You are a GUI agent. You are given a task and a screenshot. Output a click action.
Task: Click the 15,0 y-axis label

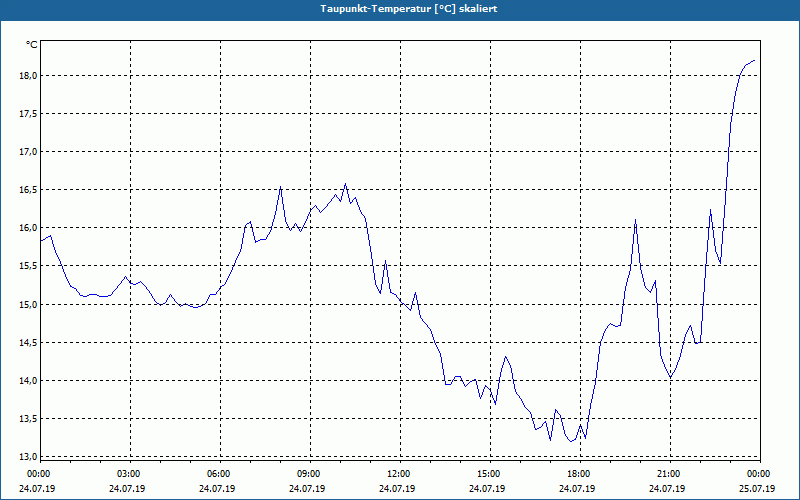[29, 305]
